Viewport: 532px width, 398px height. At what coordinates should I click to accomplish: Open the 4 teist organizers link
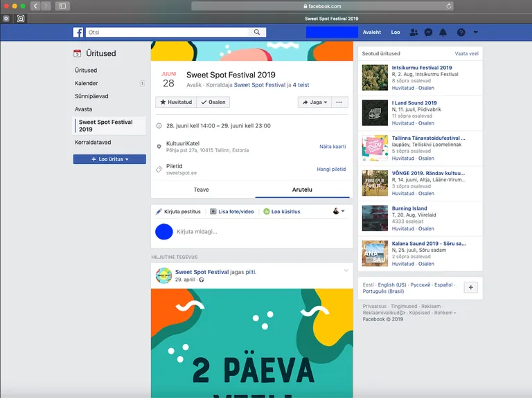(x=301, y=84)
